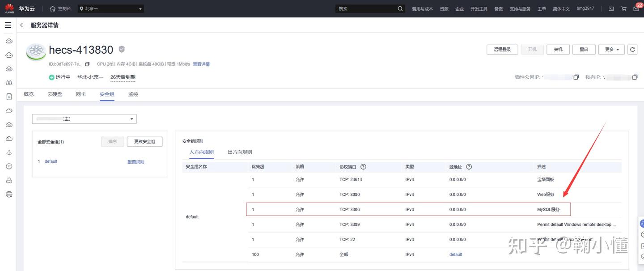Open the shopping cart icon
This screenshot has height=271, width=644.
pos(624,8)
